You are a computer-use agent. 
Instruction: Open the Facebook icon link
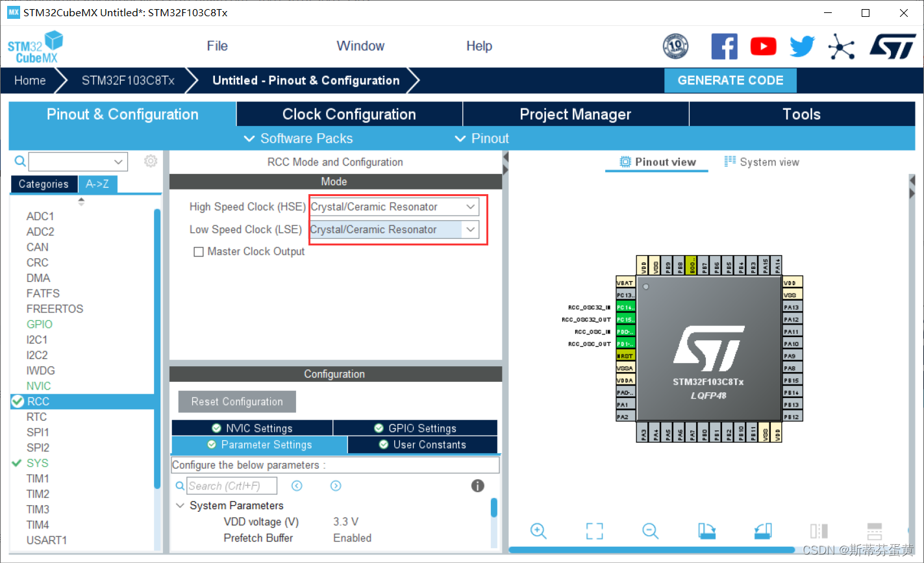point(724,47)
